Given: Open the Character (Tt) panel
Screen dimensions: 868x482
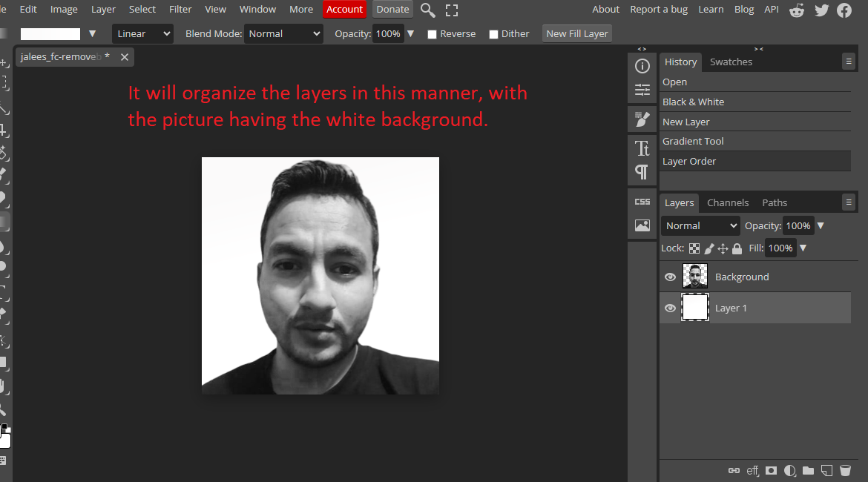Looking at the screenshot, I should [x=642, y=148].
